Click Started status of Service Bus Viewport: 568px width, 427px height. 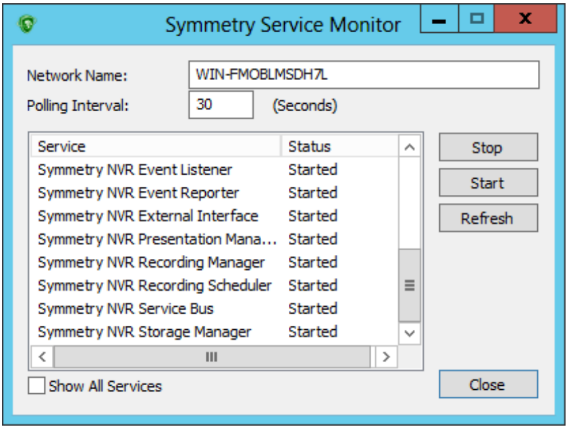(313, 309)
